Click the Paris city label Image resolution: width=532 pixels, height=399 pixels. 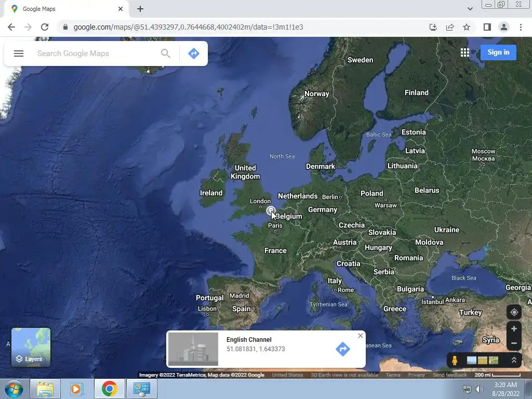pyautogui.click(x=275, y=225)
